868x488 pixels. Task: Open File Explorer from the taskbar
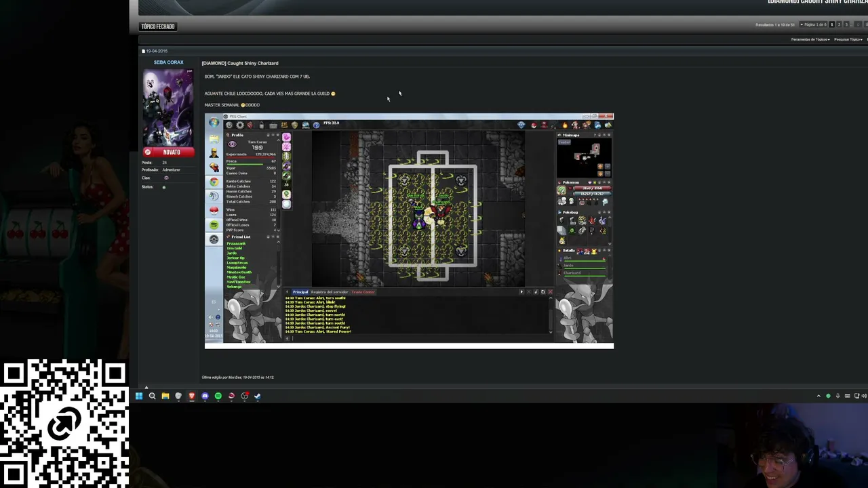pos(165,396)
